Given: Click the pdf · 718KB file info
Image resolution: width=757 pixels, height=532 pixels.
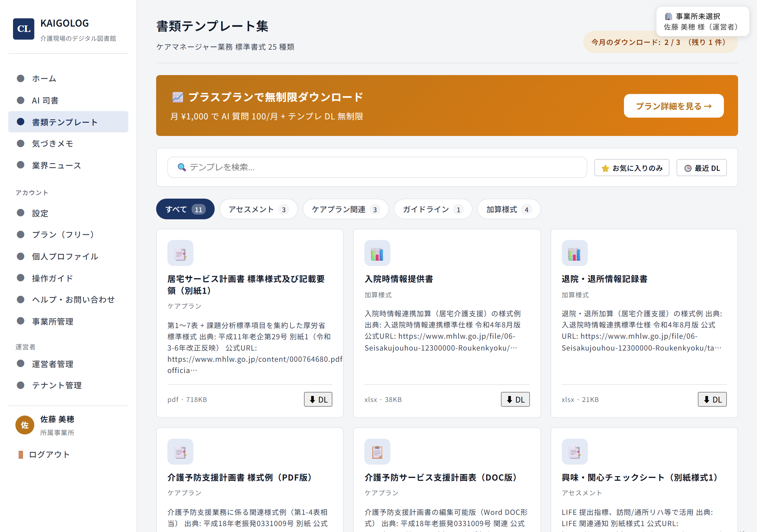Looking at the screenshot, I should pyautogui.click(x=187, y=400).
